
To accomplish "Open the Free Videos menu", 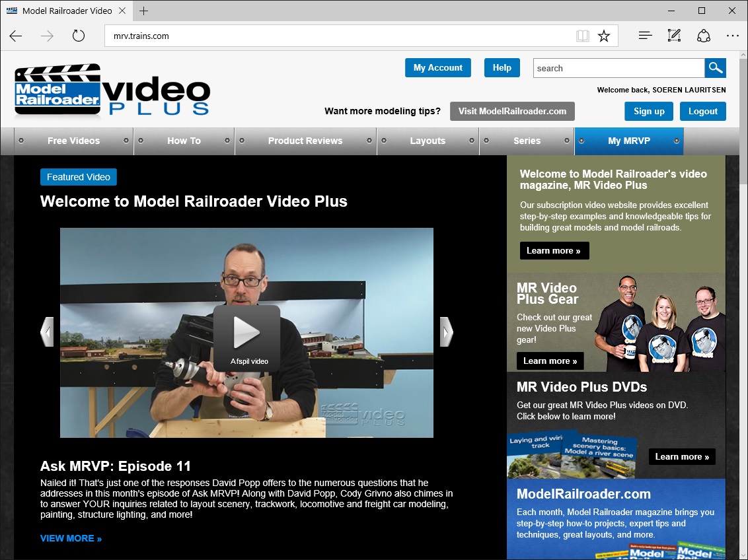I will pos(73,141).
